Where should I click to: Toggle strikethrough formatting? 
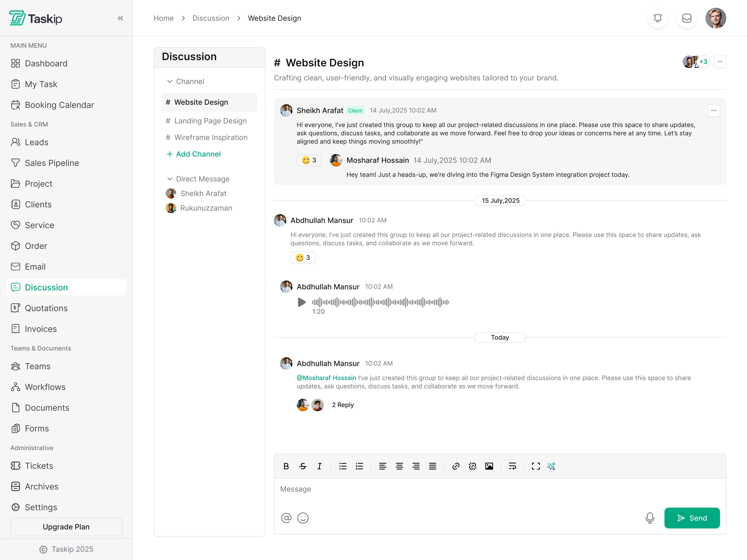(x=303, y=466)
